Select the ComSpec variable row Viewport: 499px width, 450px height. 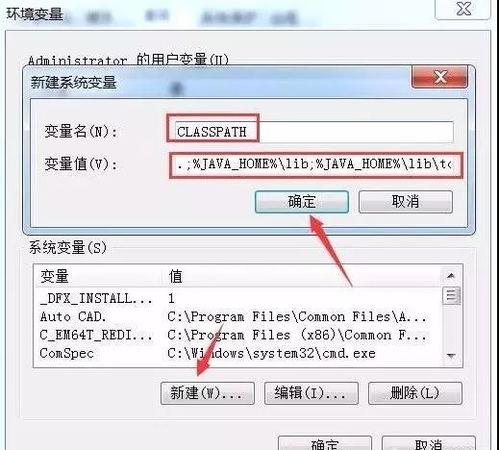coord(238,353)
